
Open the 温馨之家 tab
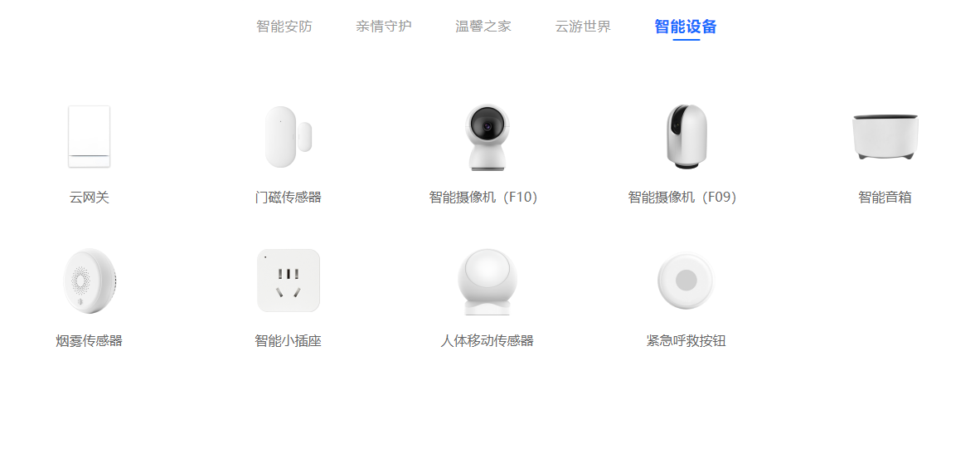coord(483,27)
